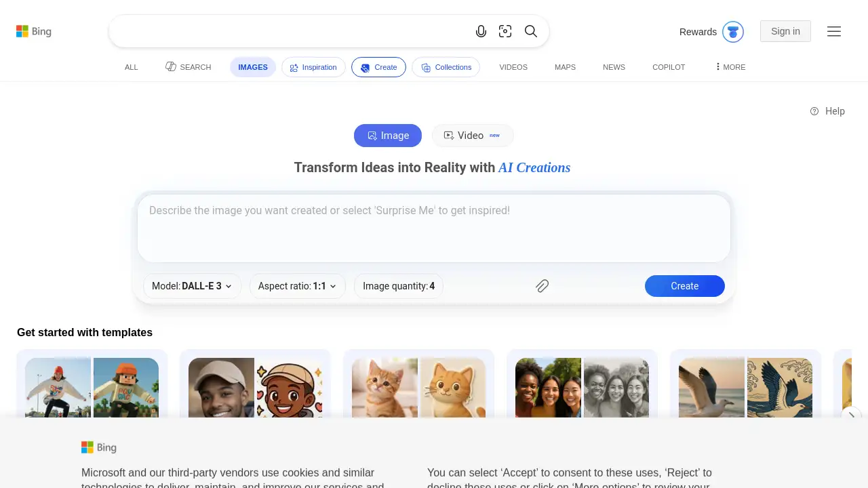Click the Bing logo

(x=33, y=31)
